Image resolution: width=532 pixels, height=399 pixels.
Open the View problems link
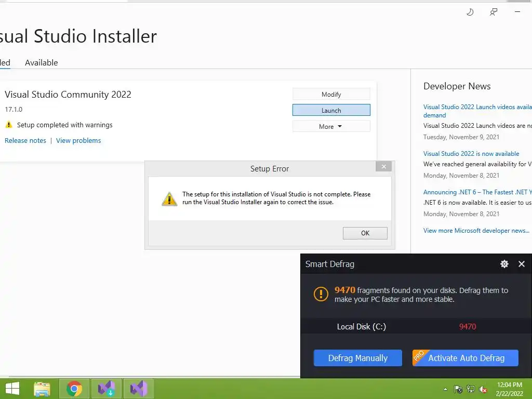click(78, 140)
